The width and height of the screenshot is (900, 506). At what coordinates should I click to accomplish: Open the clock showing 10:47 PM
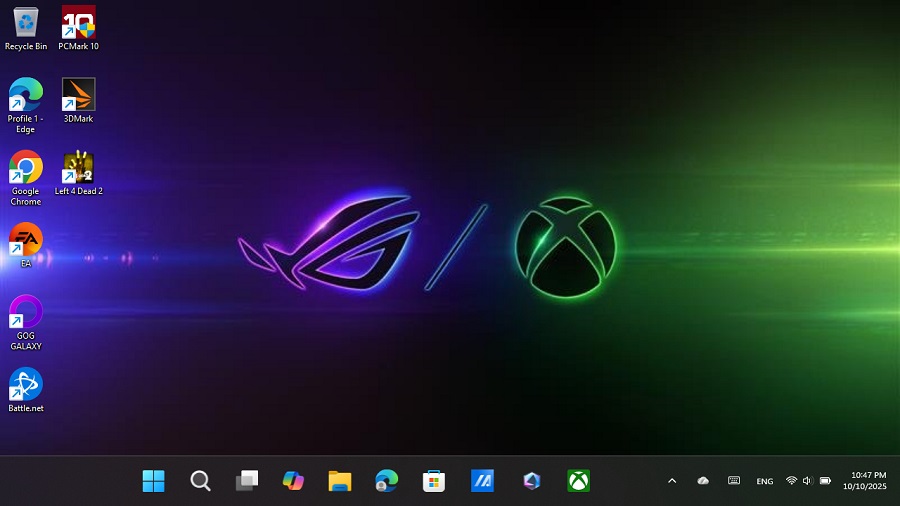click(868, 481)
